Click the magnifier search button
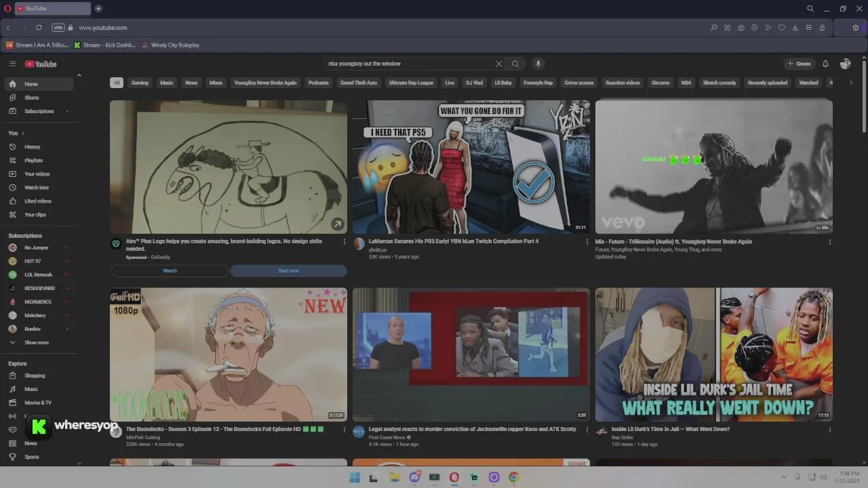Screen dimensions: 868x488 [x=515, y=64]
